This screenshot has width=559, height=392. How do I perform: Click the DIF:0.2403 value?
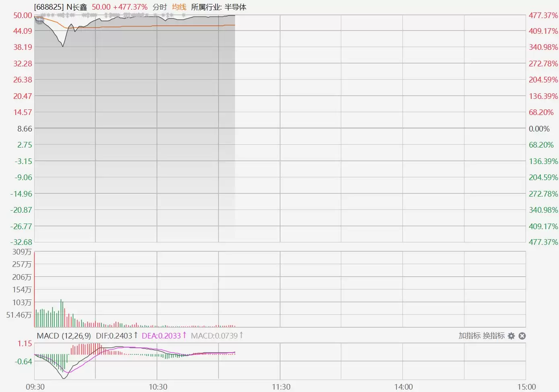(114, 336)
